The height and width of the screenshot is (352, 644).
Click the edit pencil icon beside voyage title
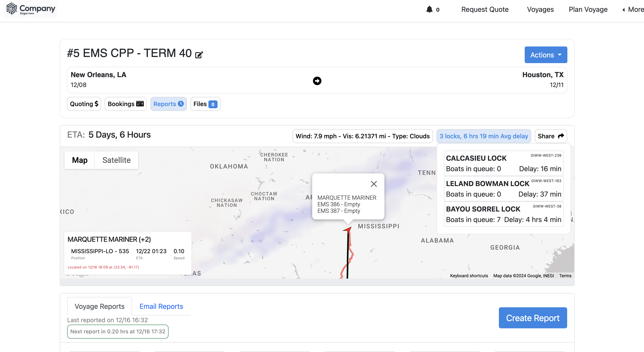coord(199,55)
